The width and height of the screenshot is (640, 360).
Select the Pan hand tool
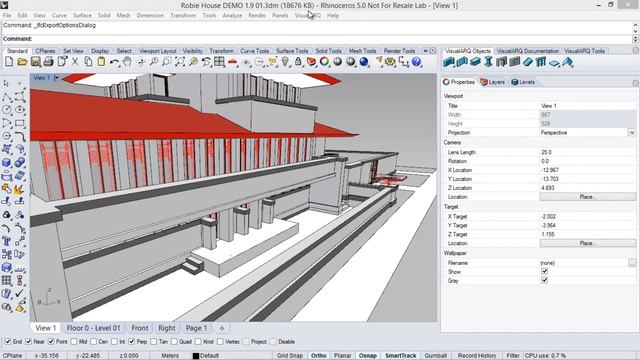pyautogui.click(x=127, y=62)
